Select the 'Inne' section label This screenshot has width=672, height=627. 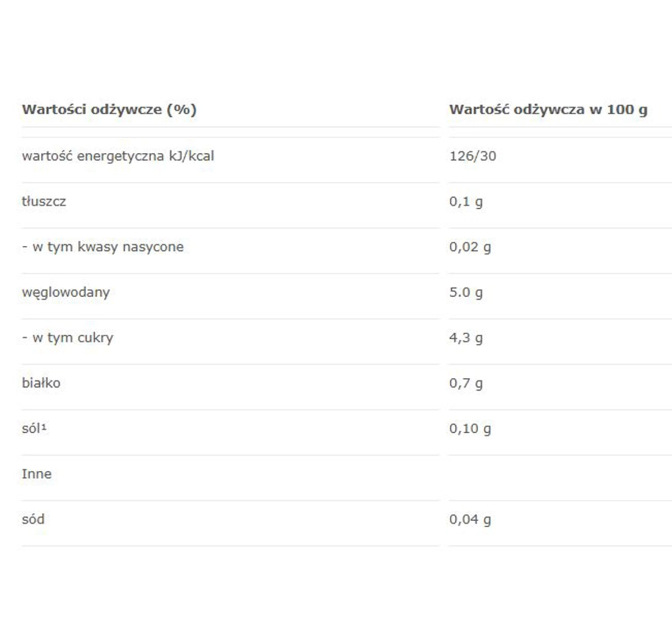[36, 474]
